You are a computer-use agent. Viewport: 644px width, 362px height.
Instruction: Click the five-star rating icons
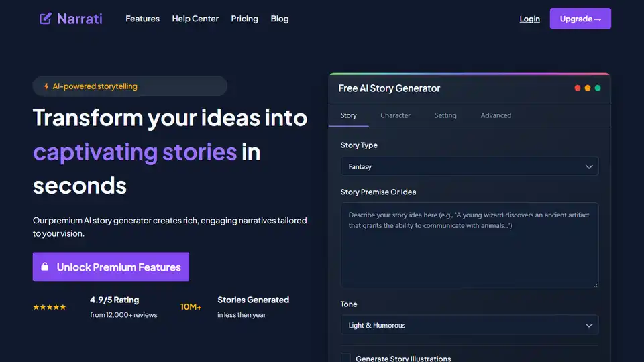[50, 307]
